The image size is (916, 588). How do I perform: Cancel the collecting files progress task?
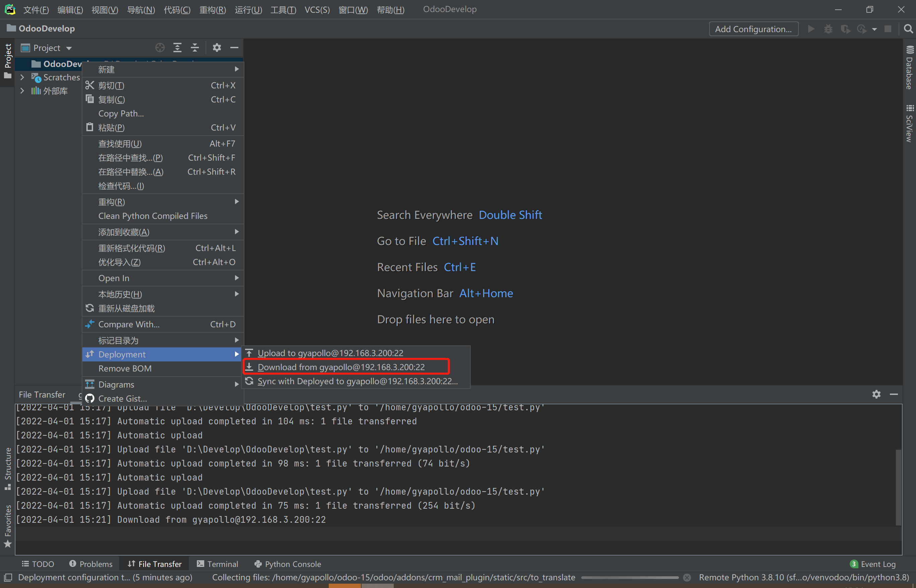[x=687, y=577]
